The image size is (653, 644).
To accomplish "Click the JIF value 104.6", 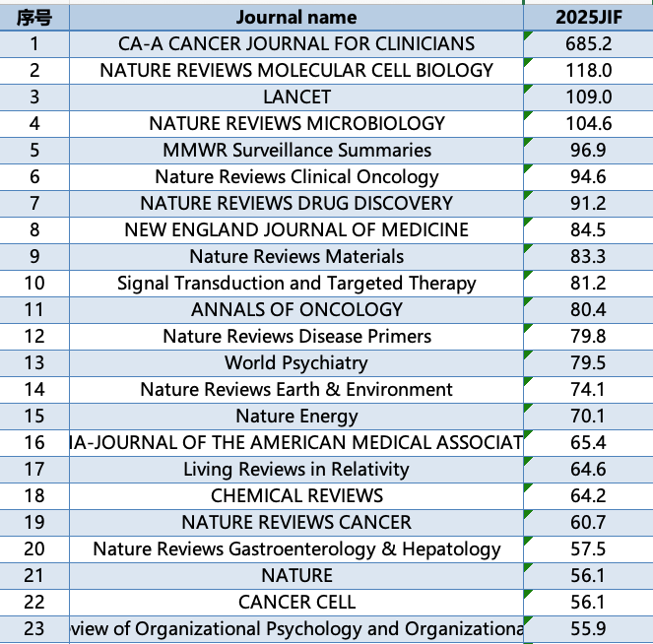I will click(588, 124).
